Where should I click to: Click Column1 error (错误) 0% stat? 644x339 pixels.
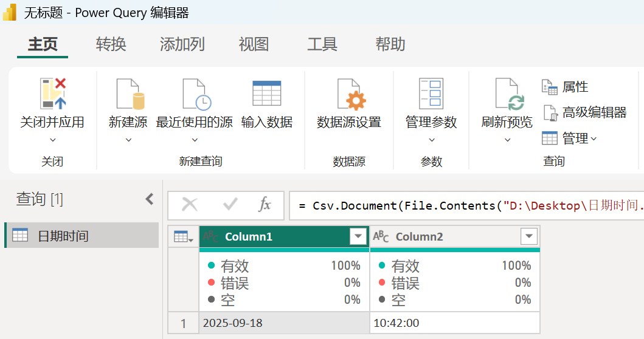point(284,283)
